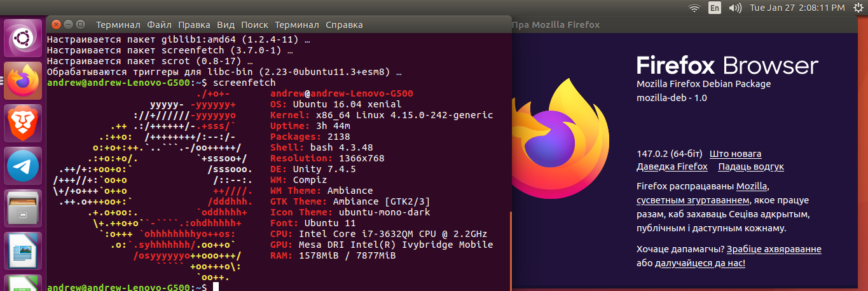Click the Packages: 2138 line

tap(310, 137)
